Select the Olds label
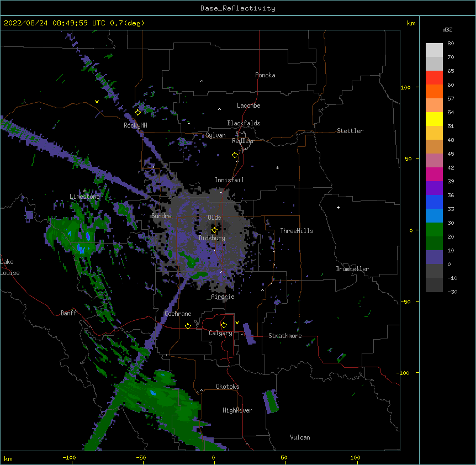476x465 pixels. [214, 218]
